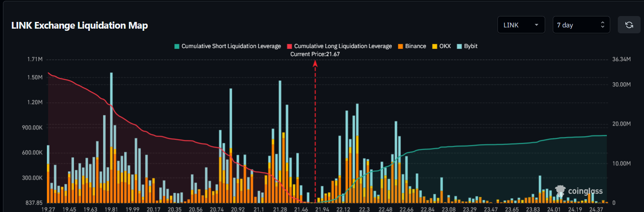Click the light blue Bybit legend swatch
Screen dimensions: 644x212
[459, 46]
